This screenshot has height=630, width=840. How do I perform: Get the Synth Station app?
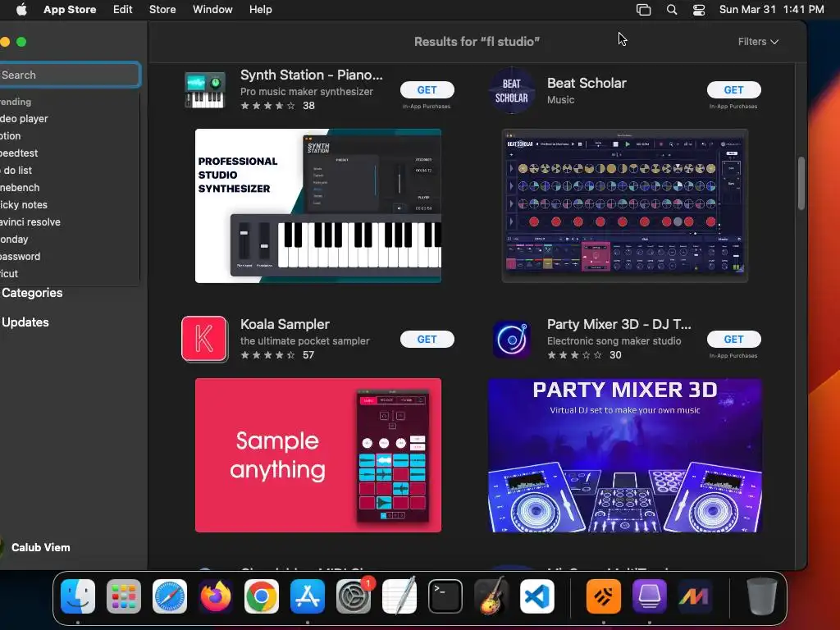(427, 90)
